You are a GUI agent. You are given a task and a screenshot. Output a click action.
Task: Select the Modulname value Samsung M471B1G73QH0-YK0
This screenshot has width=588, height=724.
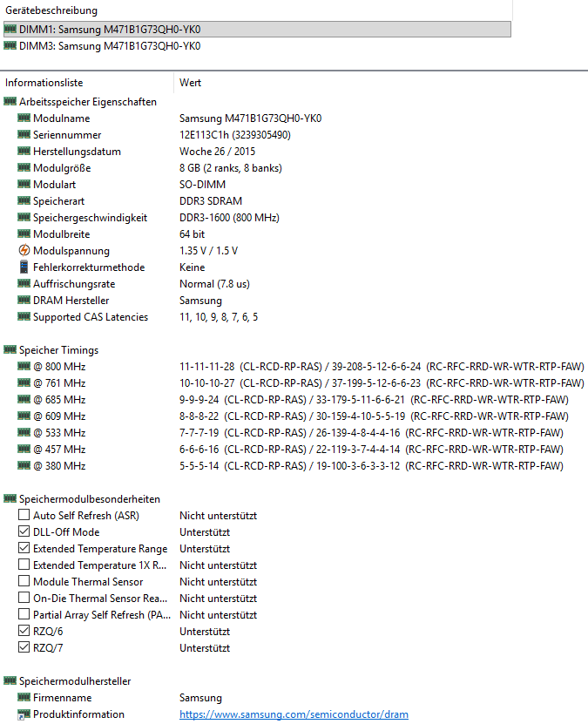click(250, 118)
